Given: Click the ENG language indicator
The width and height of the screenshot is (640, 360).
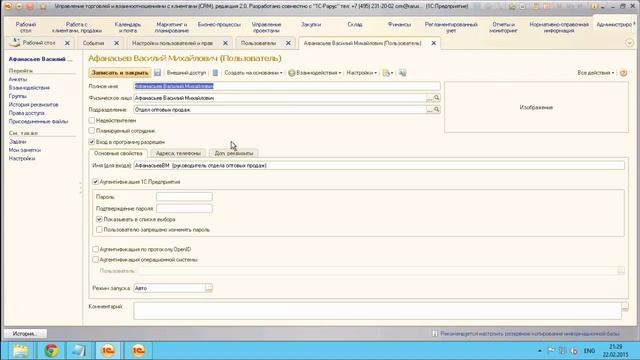Looking at the screenshot, I should click(589, 351).
